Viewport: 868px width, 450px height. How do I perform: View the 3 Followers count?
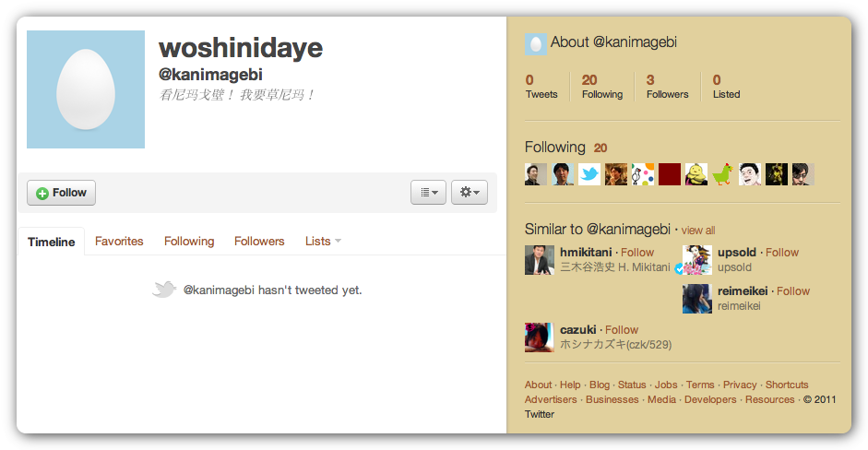pyautogui.click(x=667, y=87)
